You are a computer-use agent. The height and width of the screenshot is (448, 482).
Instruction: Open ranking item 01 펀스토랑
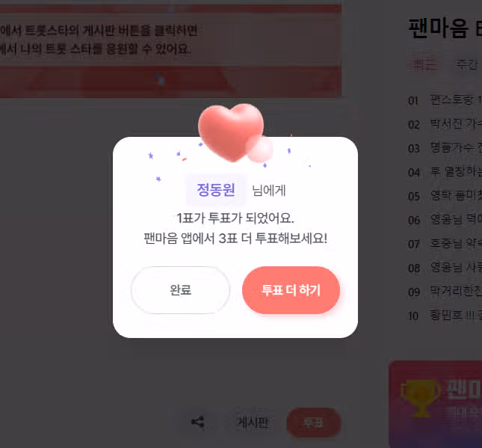(445, 100)
